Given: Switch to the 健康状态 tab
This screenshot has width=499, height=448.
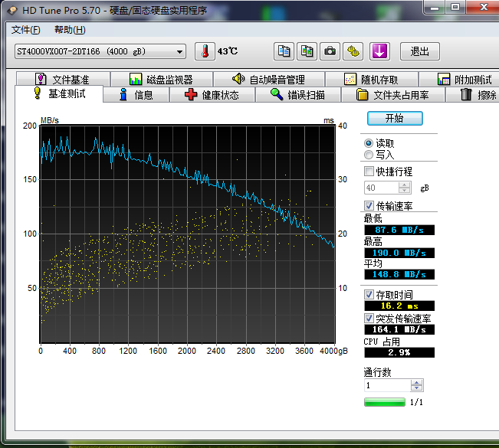Looking at the screenshot, I should click(212, 95).
